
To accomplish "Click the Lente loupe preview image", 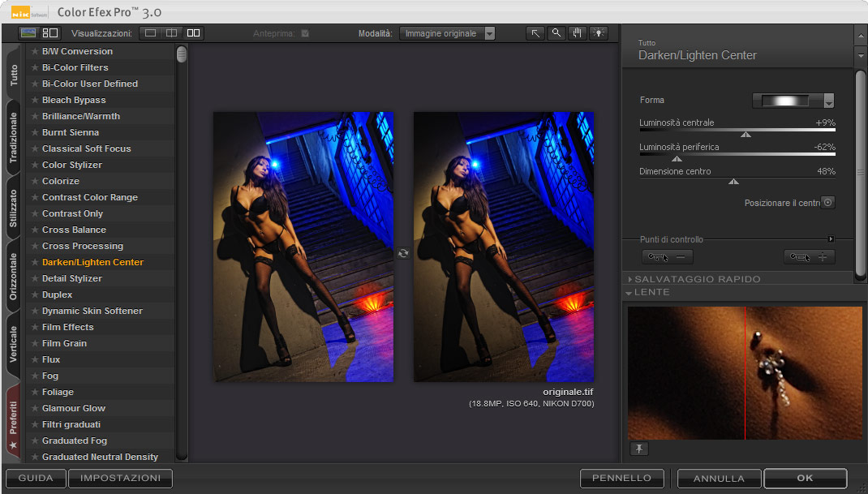I will click(x=746, y=373).
